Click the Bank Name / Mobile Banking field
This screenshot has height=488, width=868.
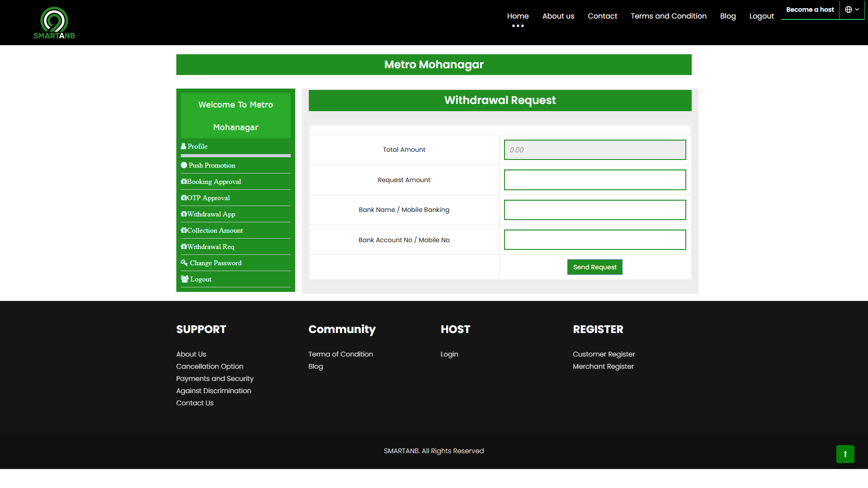tap(595, 210)
